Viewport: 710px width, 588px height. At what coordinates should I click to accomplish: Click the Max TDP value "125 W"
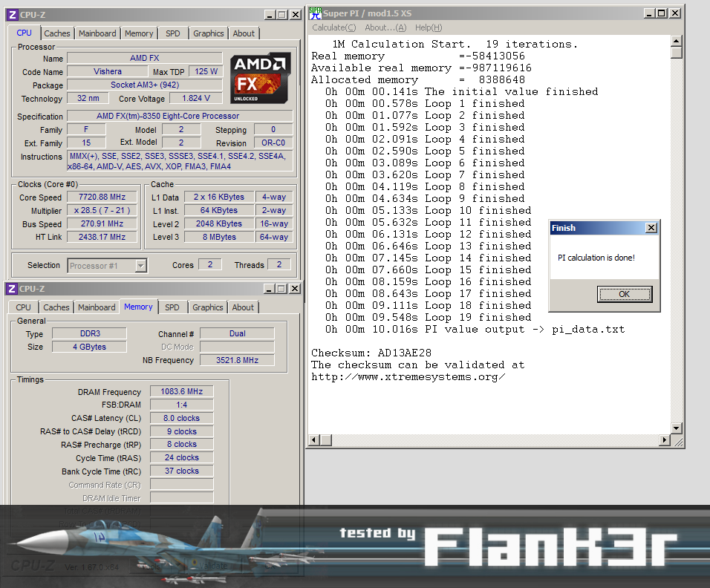pos(206,71)
